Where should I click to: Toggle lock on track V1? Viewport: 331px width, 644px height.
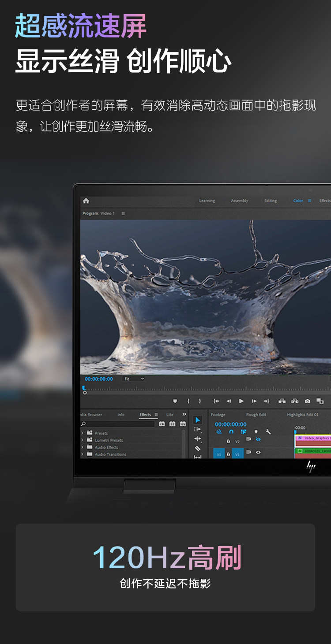(228, 454)
